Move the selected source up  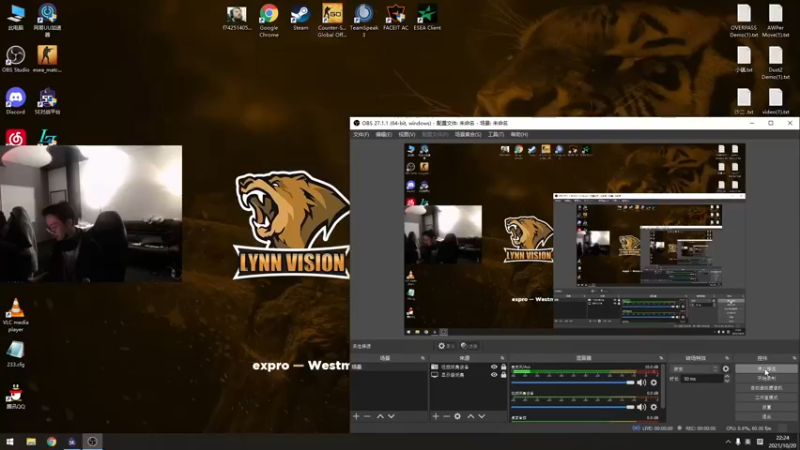470,416
